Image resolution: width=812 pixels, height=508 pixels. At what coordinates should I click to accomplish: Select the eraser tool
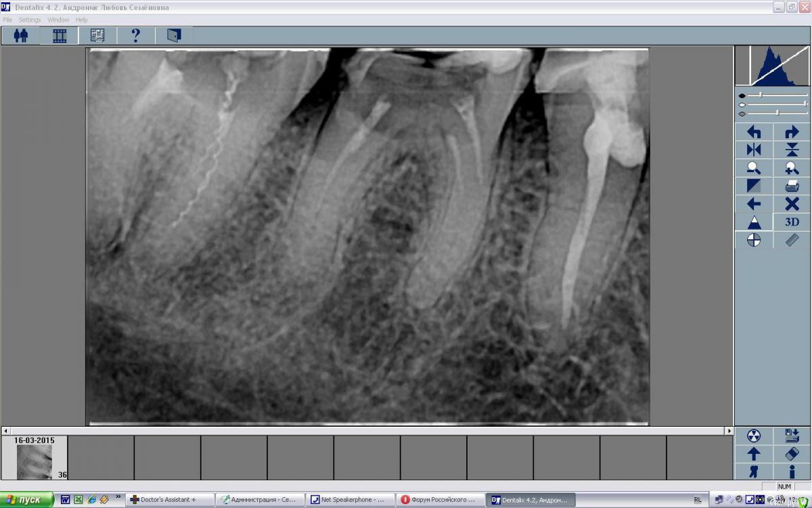[x=792, y=454]
